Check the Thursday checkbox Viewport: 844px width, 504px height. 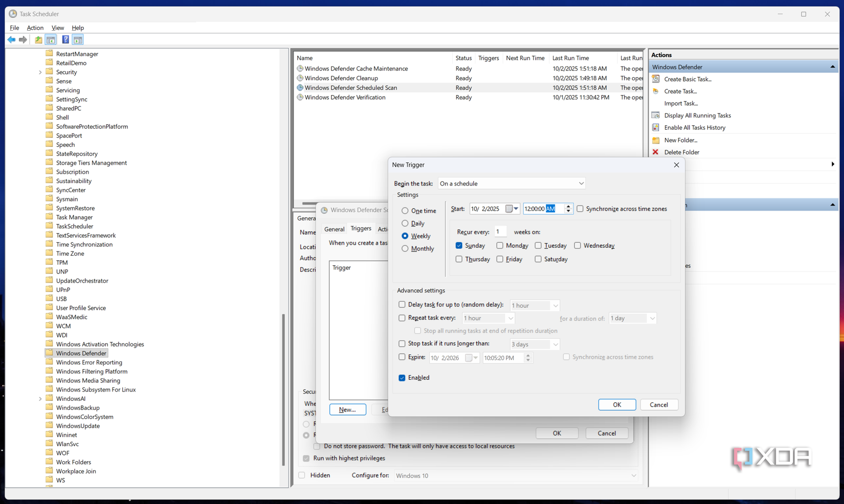point(459,259)
